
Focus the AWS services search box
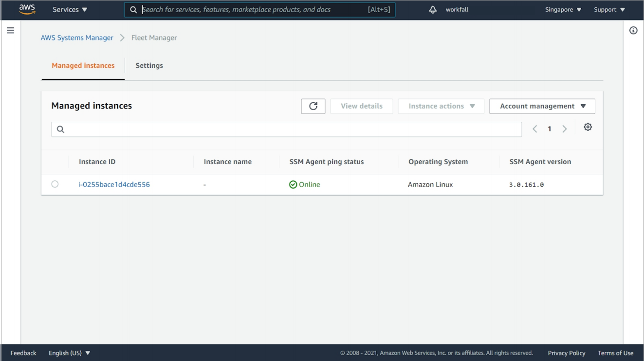tap(259, 10)
